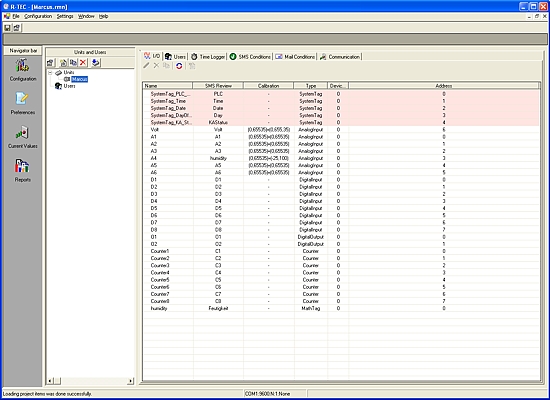Open the Configuration menu
The height and width of the screenshot is (400, 550).
pos(38,16)
